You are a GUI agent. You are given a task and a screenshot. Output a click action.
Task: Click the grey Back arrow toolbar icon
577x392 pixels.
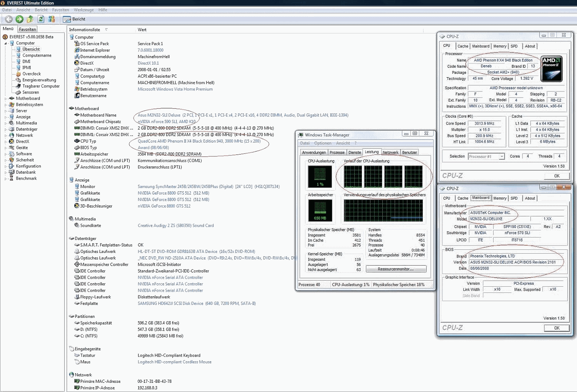(x=9, y=19)
